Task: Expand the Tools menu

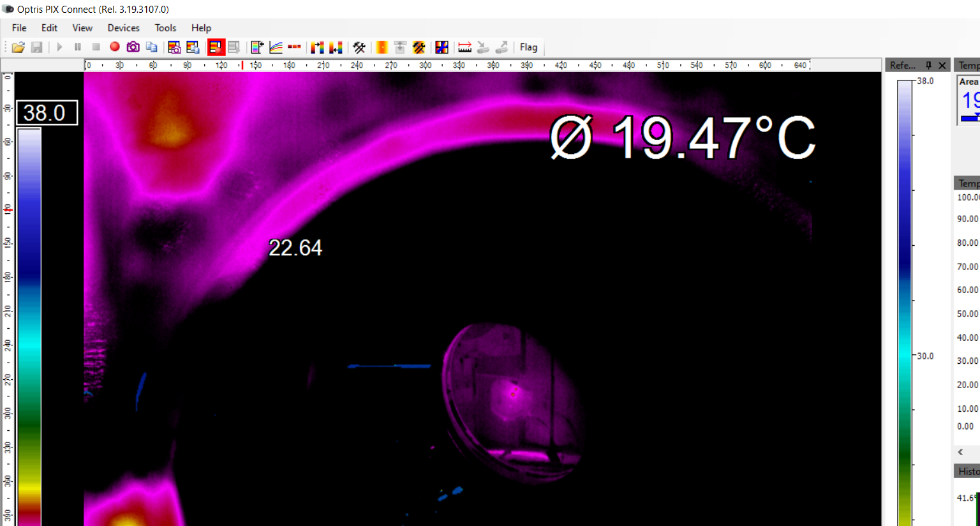Action: pyautogui.click(x=165, y=28)
